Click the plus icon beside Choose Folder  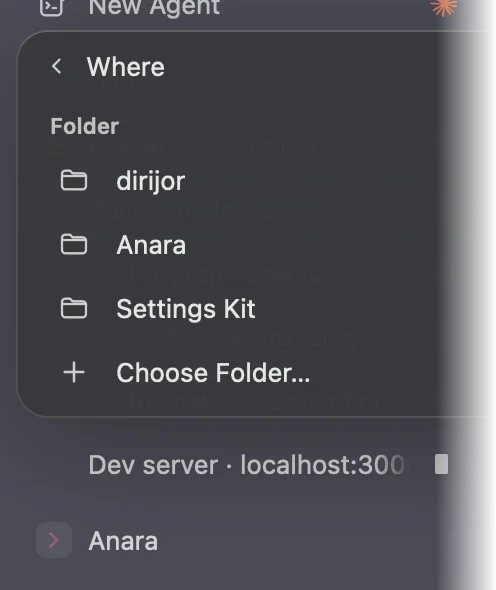point(74,373)
